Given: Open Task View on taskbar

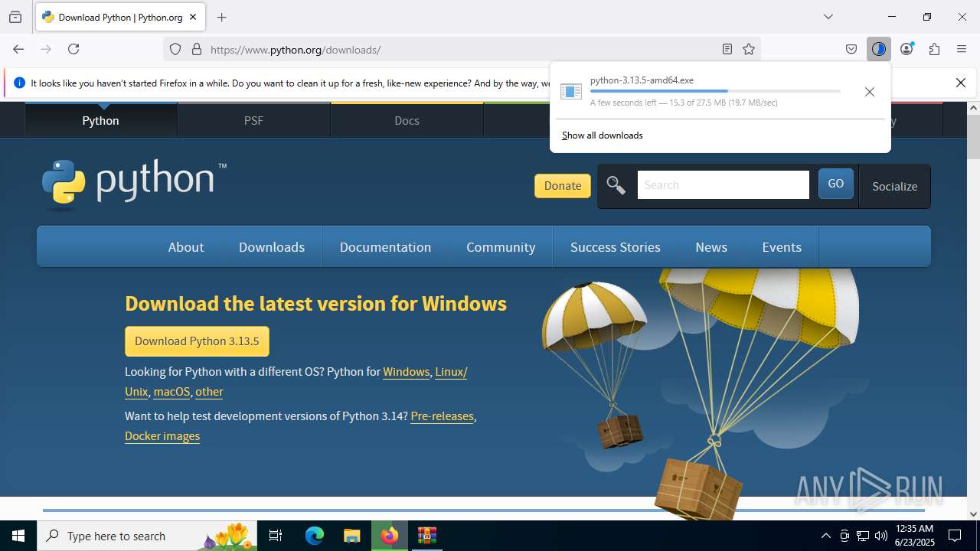Looking at the screenshot, I should 276,536.
